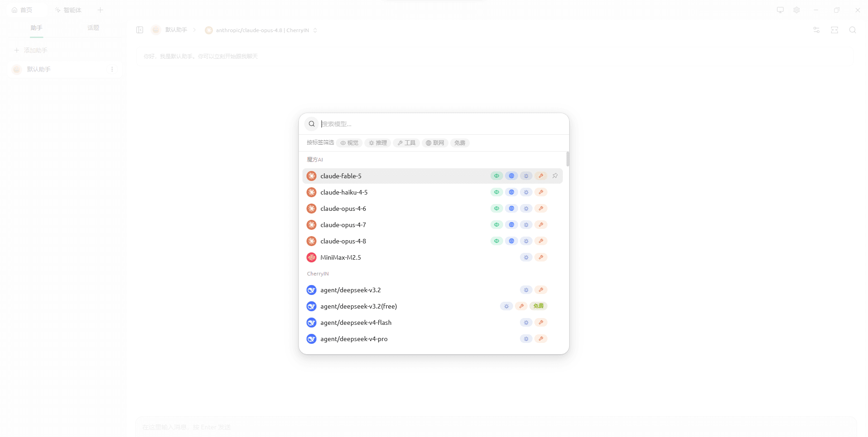The width and height of the screenshot is (868, 437).
Task: Click the tool wrench tag on MiniMax-M2.5
Action: pos(541,257)
